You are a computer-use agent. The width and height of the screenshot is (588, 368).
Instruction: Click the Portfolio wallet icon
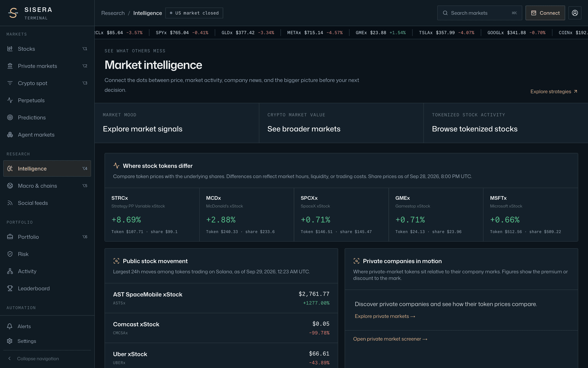point(10,237)
